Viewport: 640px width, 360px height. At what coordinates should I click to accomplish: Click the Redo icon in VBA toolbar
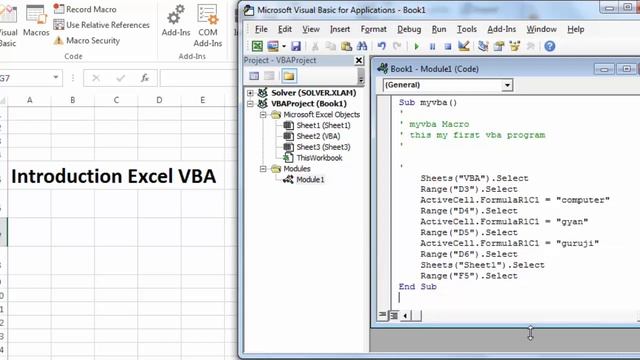397,46
